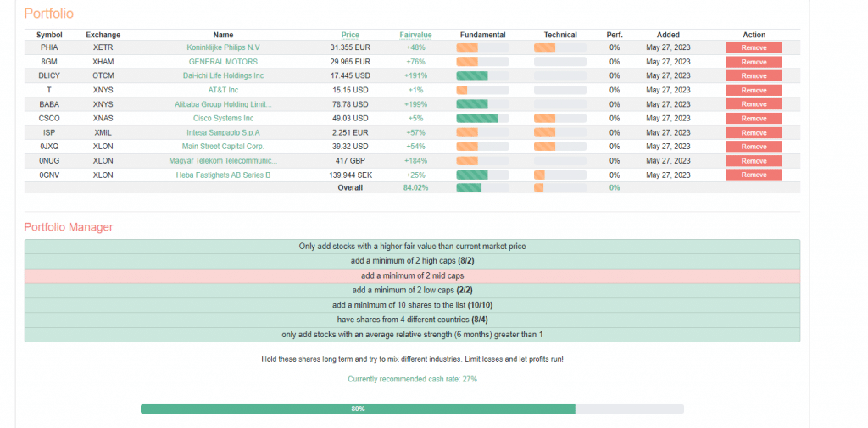Open Heba Fastighets AB Series B link
This screenshot has height=428, width=868.
click(x=223, y=175)
